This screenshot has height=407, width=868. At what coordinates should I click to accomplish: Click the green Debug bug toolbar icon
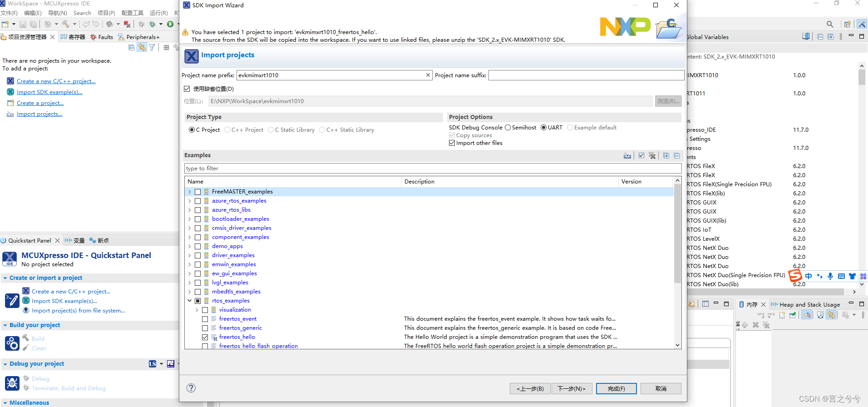click(x=153, y=24)
